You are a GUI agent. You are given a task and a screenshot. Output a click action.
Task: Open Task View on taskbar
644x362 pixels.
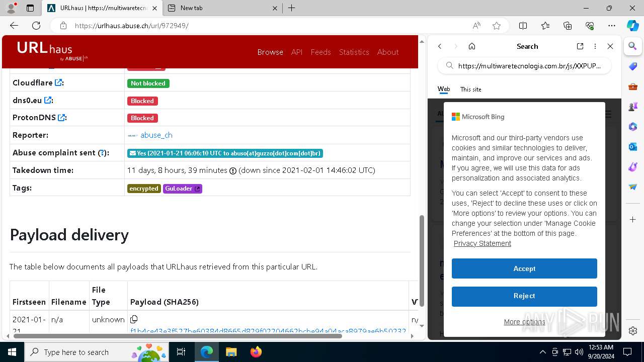click(x=182, y=352)
